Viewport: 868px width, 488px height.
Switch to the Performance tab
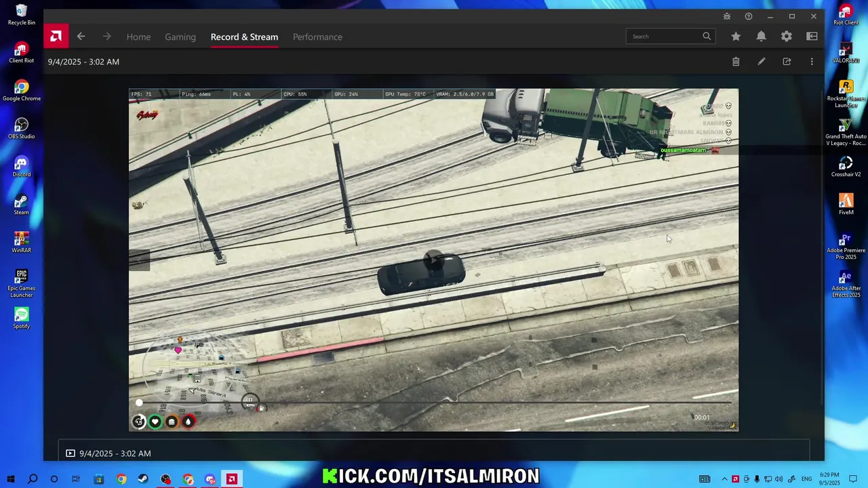tap(317, 37)
